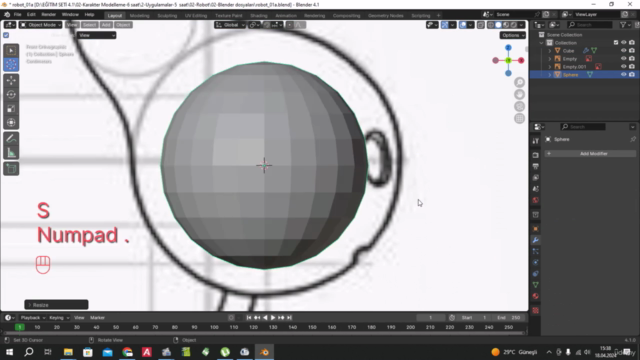Toggle the checkbox below the editor type
This screenshot has height=360, width=640.
click(6, 35)
